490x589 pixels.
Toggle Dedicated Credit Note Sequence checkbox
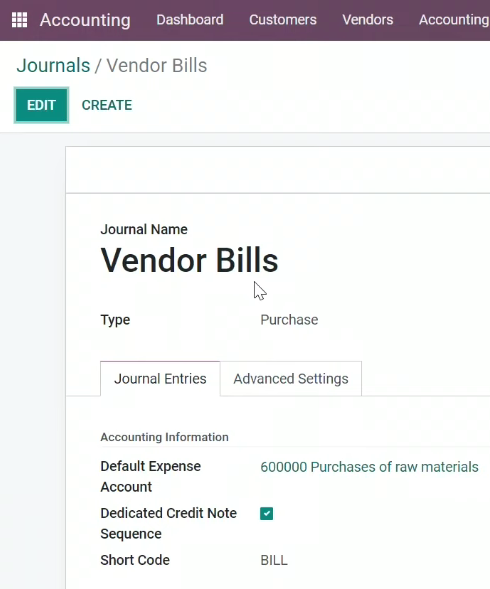pyautogui.click(x=266, y=513)
